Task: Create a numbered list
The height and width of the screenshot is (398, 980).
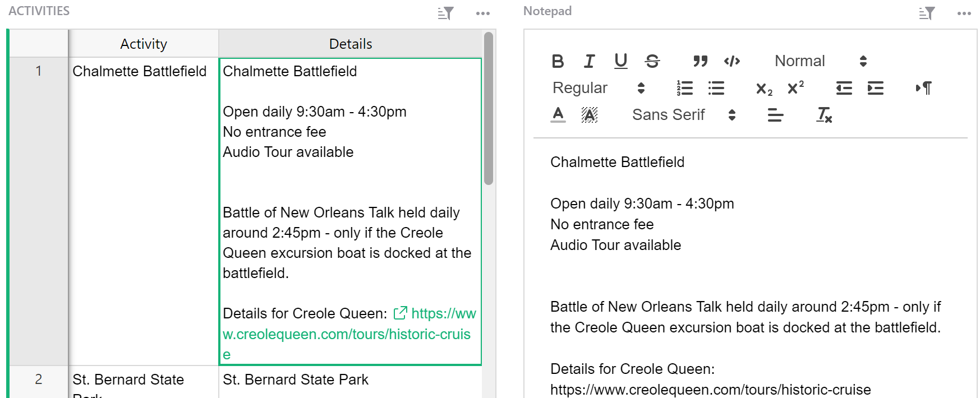Action: (684, 88)
